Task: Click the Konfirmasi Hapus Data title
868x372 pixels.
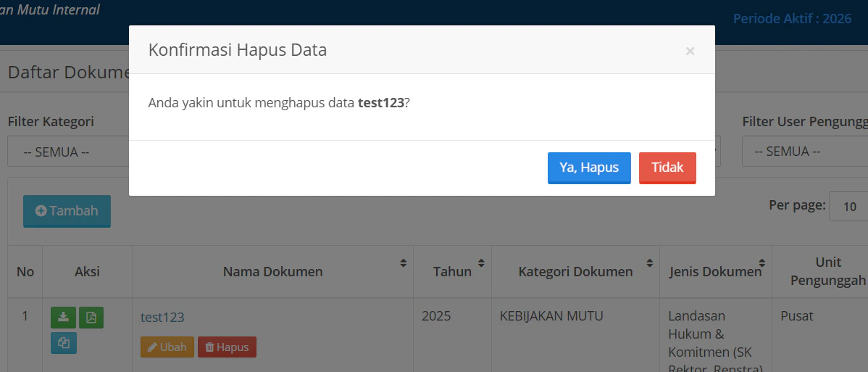Action: click(238, 50)
